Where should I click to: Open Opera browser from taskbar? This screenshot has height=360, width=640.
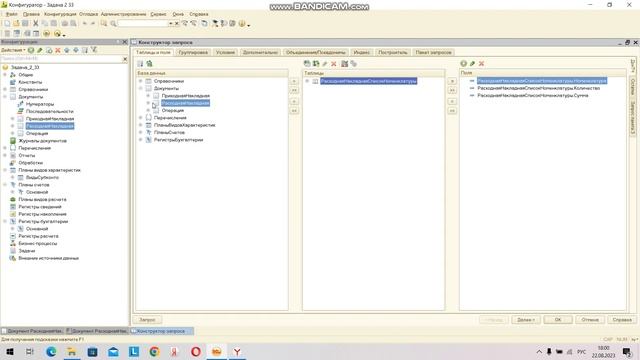(x=196, y=351)
